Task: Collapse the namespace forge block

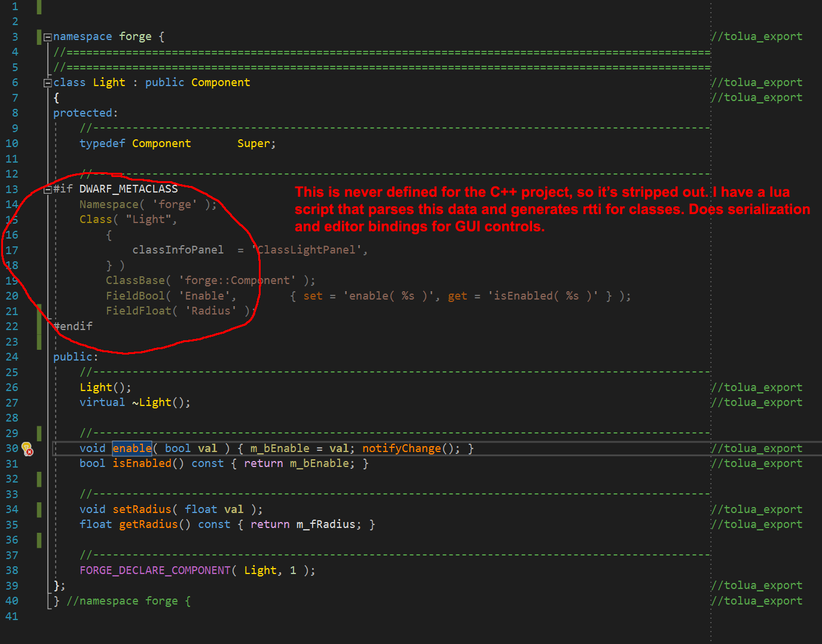Action: click(x=47, y=37)
